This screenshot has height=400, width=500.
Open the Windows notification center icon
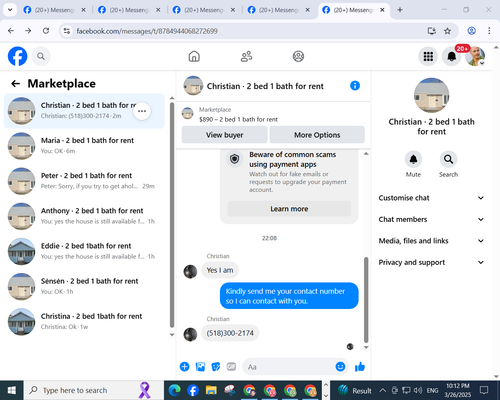[484, 390]
